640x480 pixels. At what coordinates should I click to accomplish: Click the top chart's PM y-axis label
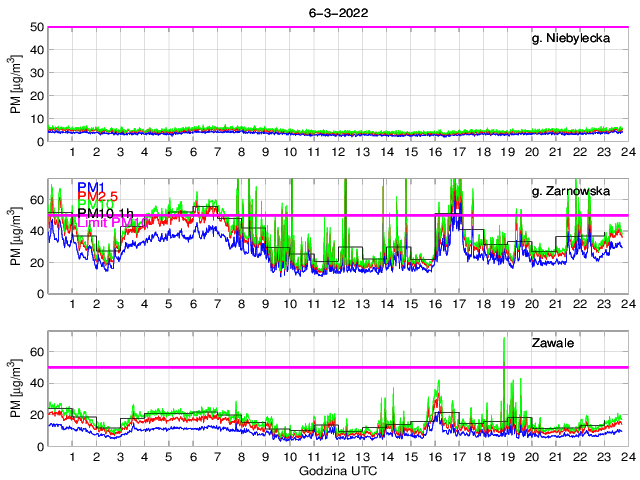coord(16,85)
